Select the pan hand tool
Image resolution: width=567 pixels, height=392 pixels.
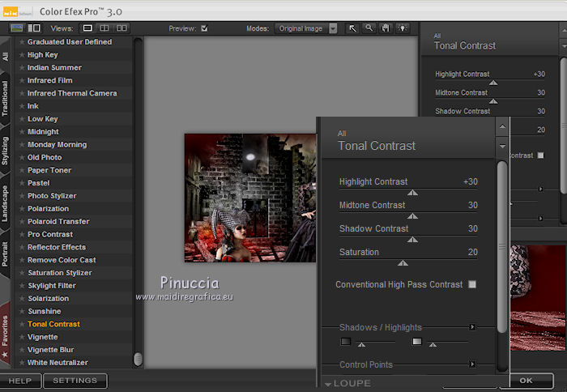click(386, 28)
